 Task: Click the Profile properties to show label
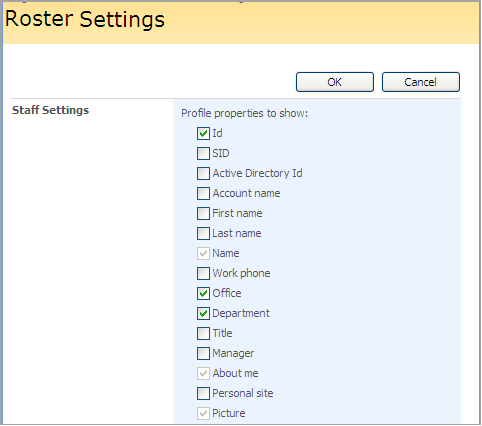(x=244, y=113)
